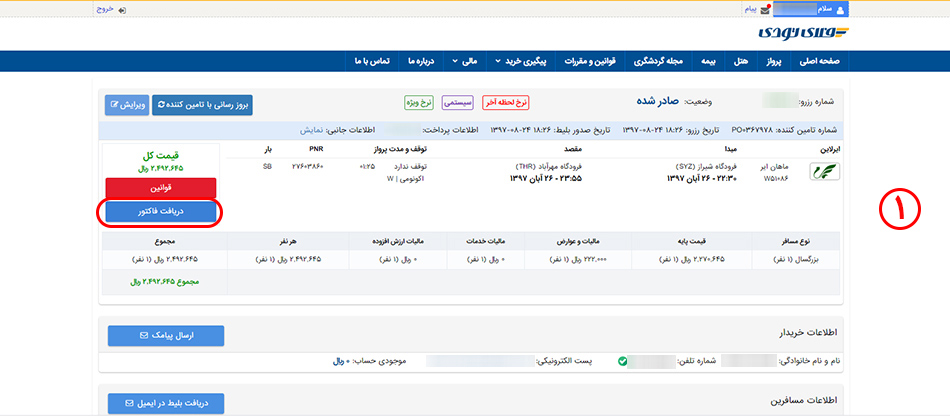Click the دریافت فاکتور invoice button
The height and width of the screenshot is (416, 950).
pyautogui.click(x=161, y=212)
